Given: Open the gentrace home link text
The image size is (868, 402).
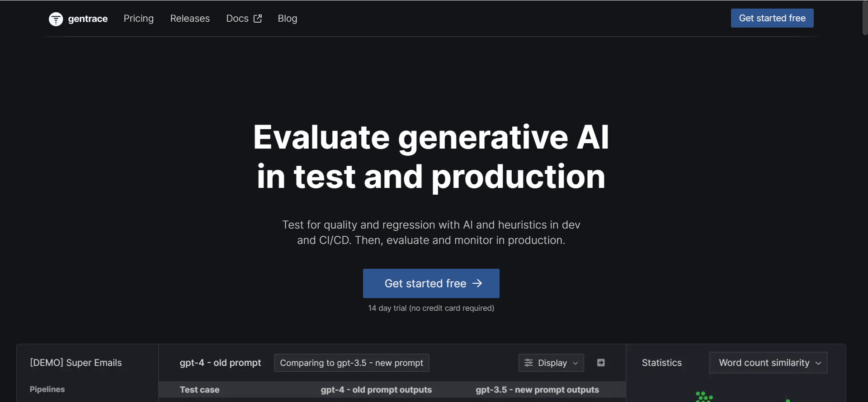Looking at the screenshot, I should click(x=88, y=19).
